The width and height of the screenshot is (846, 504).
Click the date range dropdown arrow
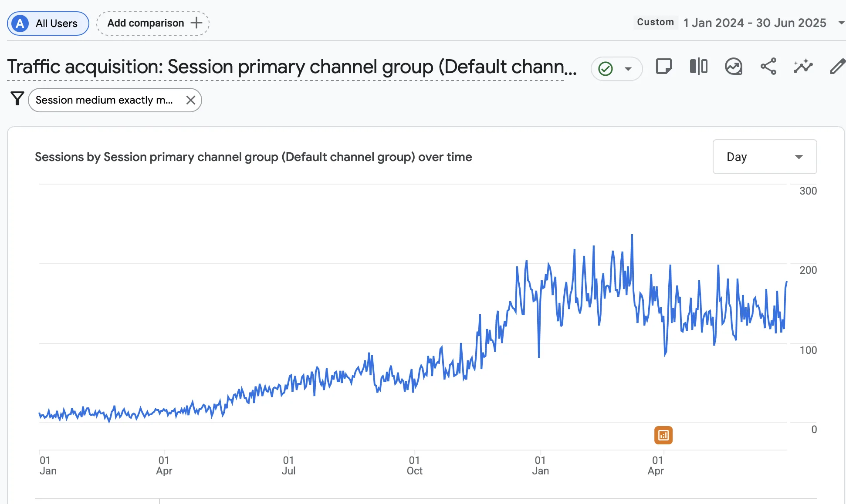[x=841, y=23]
